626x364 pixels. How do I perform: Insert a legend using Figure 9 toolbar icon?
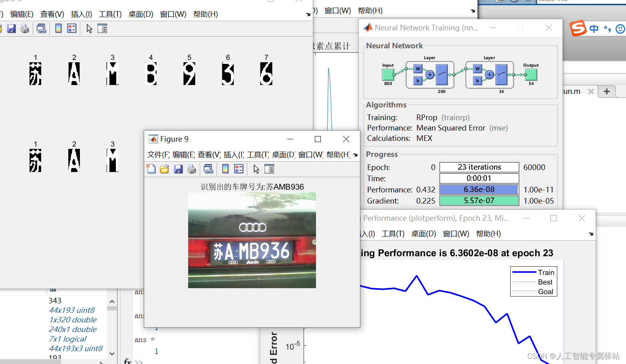coord(239,169)
